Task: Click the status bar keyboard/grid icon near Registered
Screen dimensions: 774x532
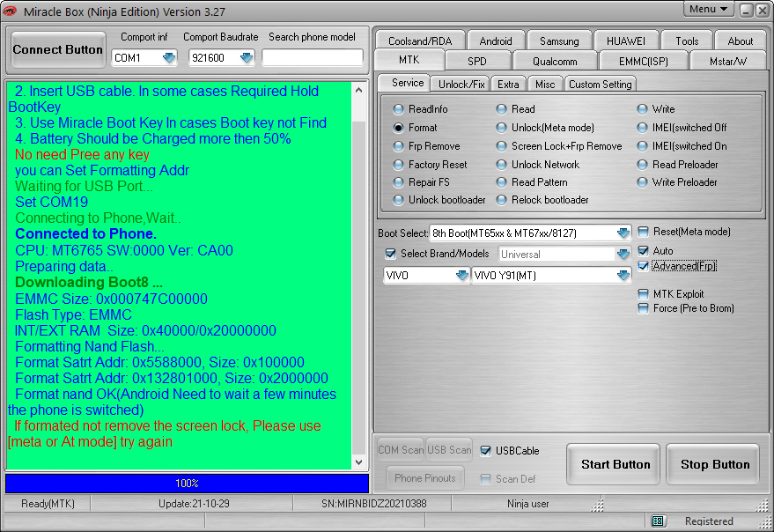Action: tap(658, 521)
